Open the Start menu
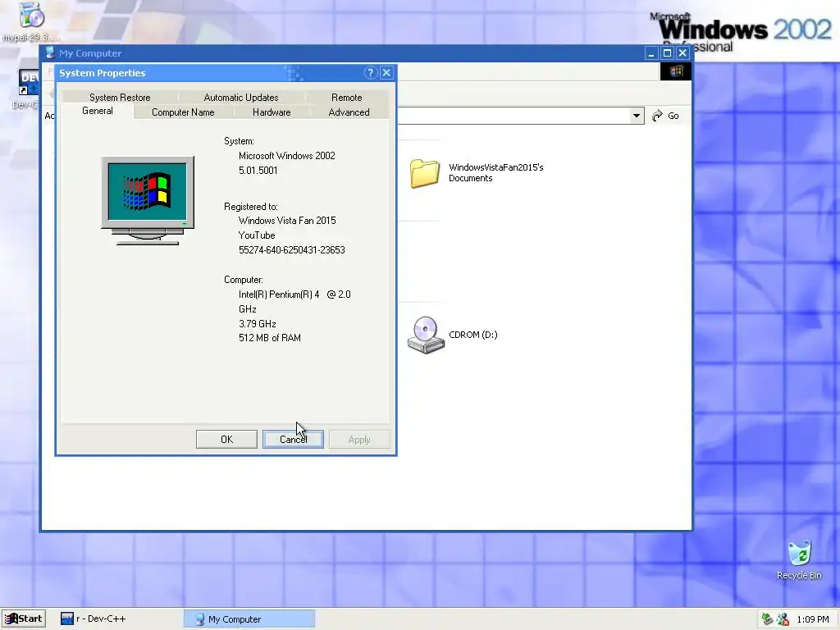Viewport: 840px width, 630px height. click(24, 619)
